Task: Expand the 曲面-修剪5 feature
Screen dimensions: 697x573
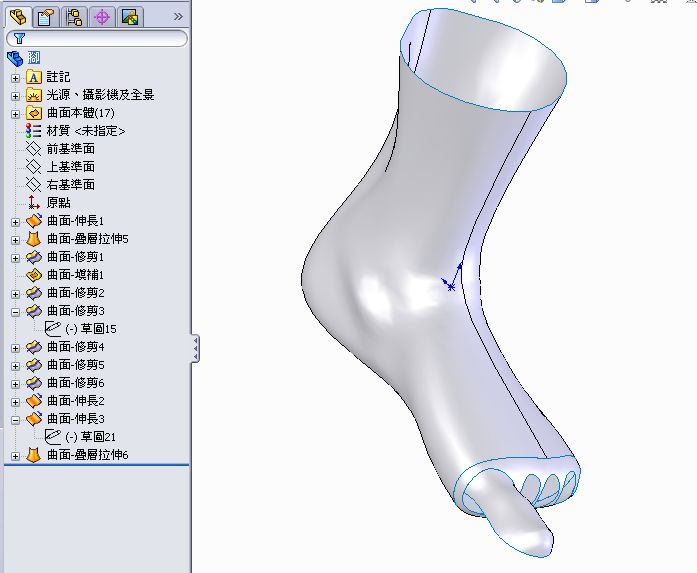Action: pos(16,366)
